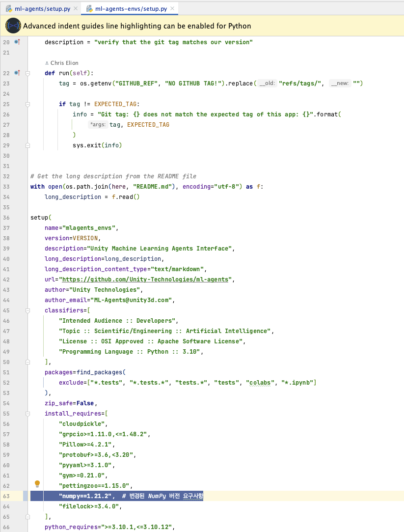Click the override marker icon on line 22
The width and height of the screenshot is (404, 532).
[x=17, y=73]
